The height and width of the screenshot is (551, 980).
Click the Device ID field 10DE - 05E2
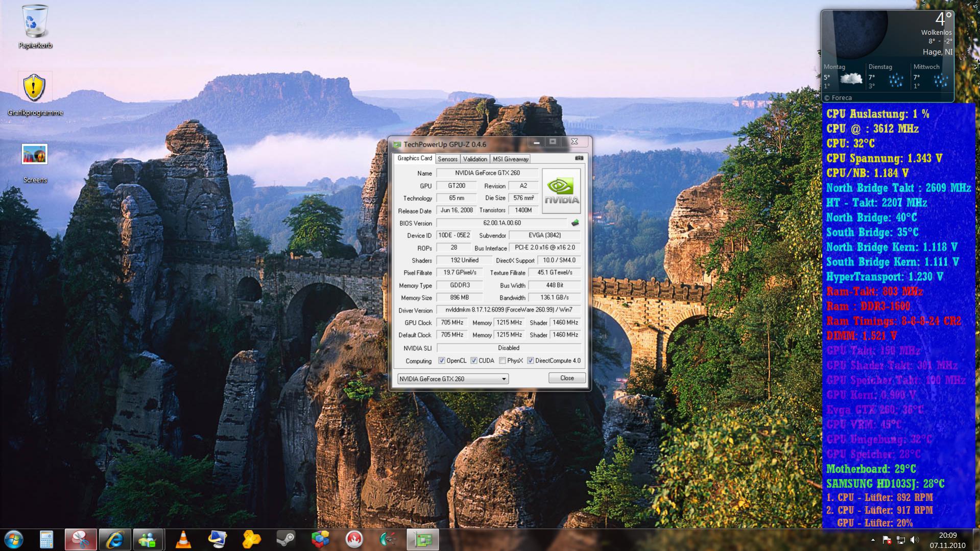[454, 235]
